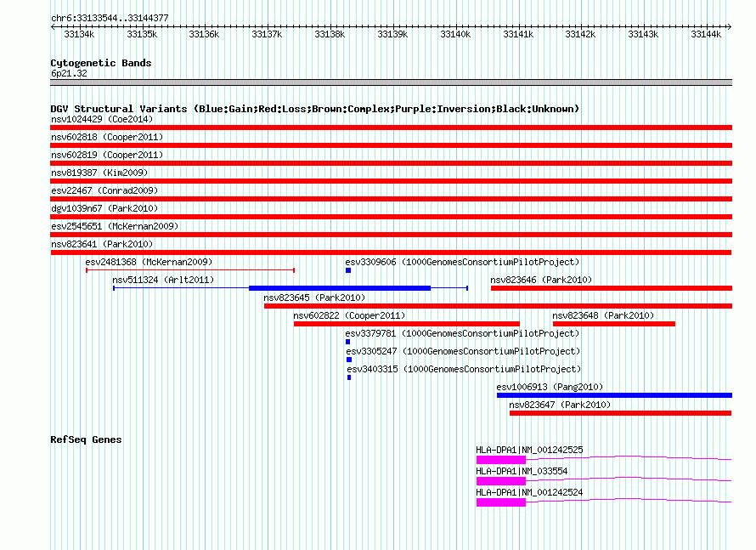
Task: Click the red bar under nsv602822
Action: click(x=406, y=324)
